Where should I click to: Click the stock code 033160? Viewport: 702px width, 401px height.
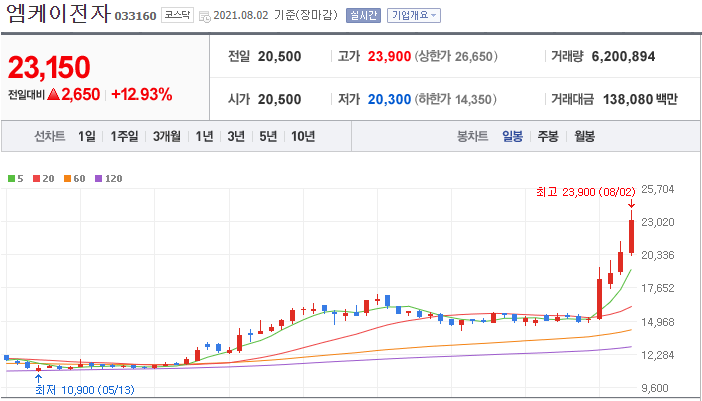click(135, 17)
